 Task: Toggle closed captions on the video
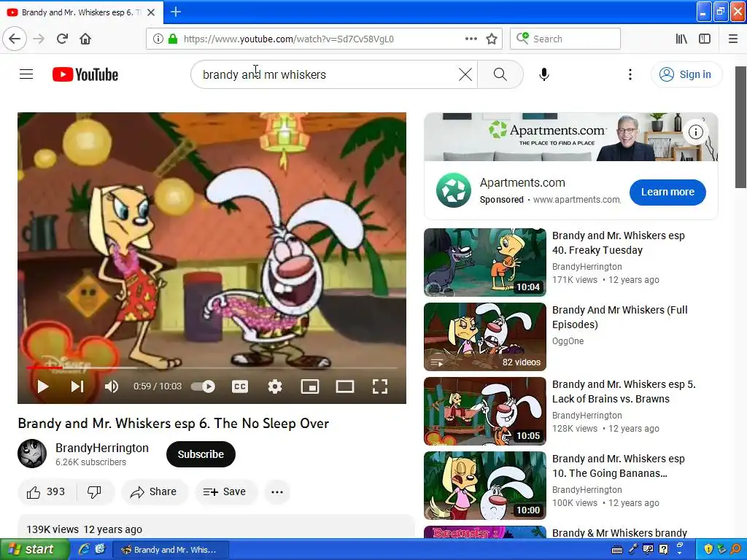point(239,386)
